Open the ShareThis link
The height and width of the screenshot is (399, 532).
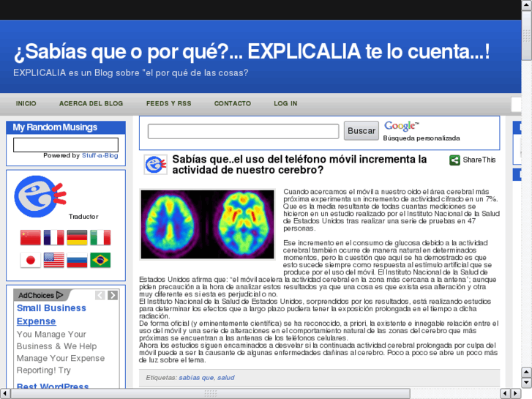[479, 160]
